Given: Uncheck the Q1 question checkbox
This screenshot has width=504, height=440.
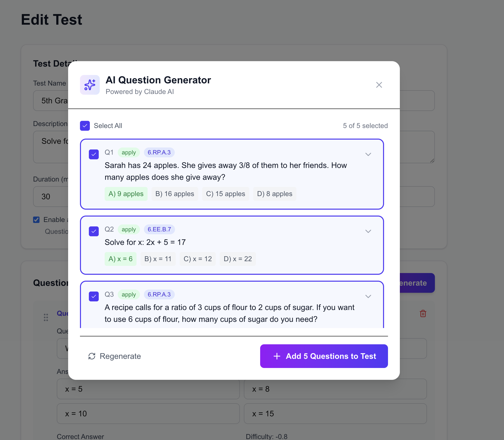Looking at the screenshot, I should 94,154.
